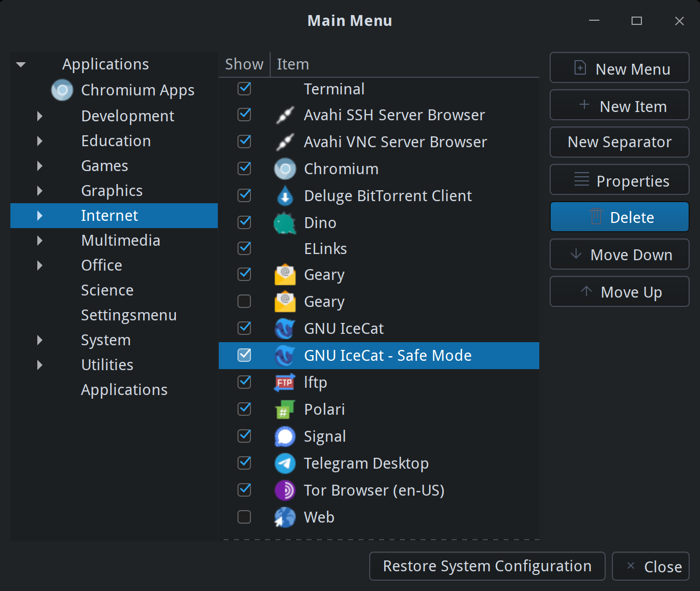Click the Telegram Desktop icon
Image resolution: width=700 pixels, height=591 pixels.
285,463
